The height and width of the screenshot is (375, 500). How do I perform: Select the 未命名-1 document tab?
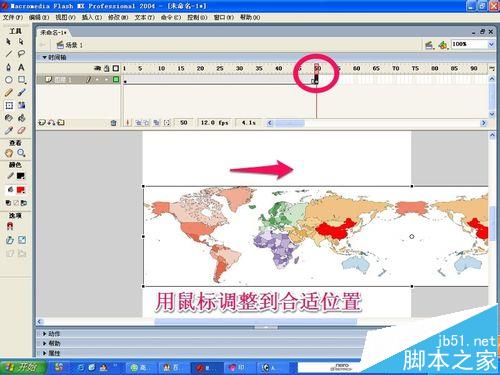point(53,33)
